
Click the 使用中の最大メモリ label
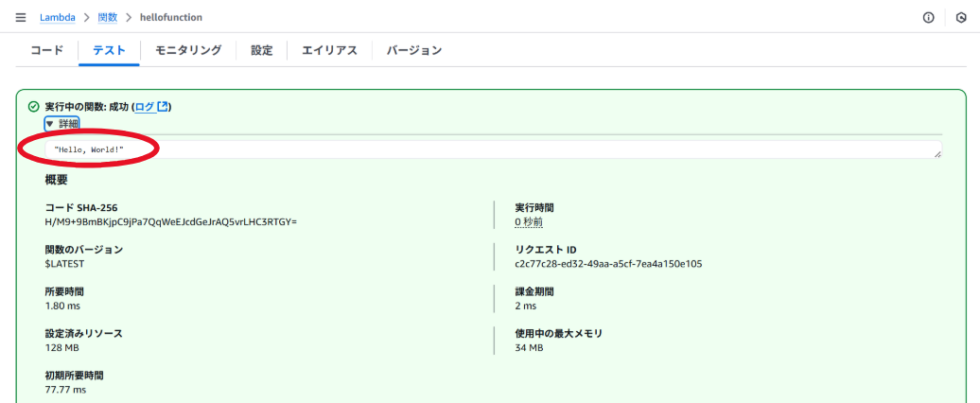pyautogui.click(x=559, y=334)
